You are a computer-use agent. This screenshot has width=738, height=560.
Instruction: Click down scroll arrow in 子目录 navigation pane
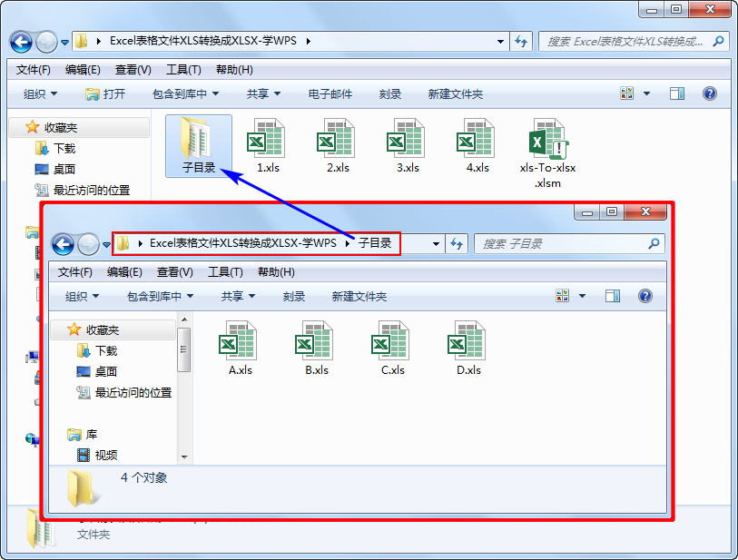point(184,457)
